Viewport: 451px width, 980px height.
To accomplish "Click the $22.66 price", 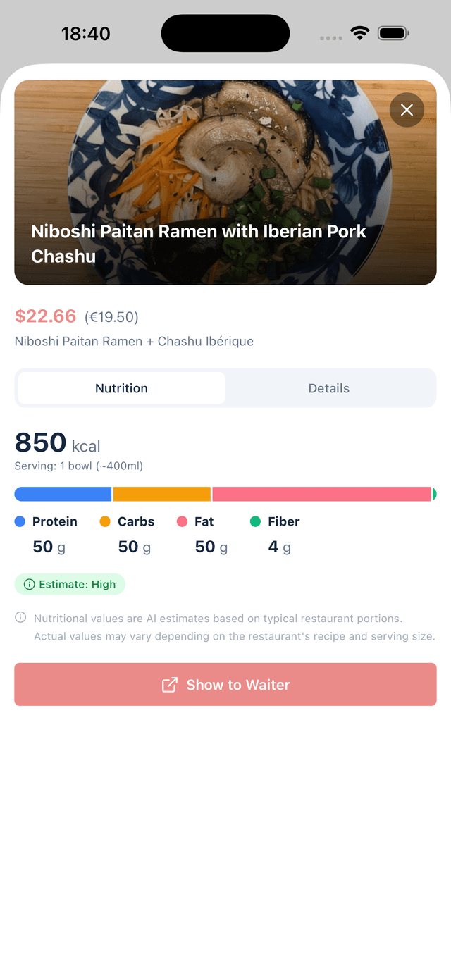I will (45, 316).
